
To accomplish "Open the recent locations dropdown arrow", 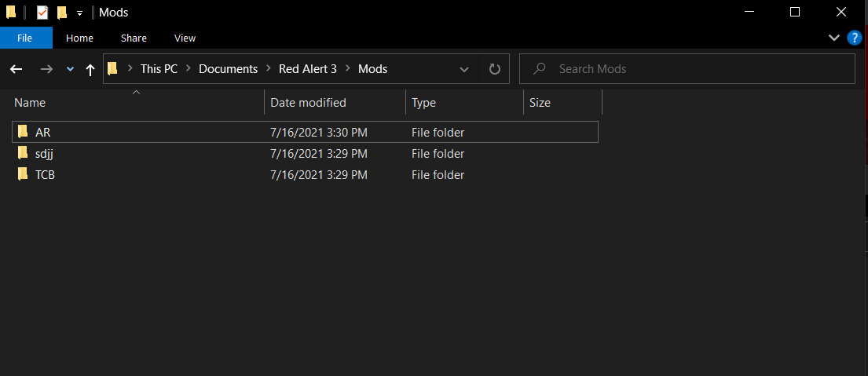I will (x=70, y=69).
